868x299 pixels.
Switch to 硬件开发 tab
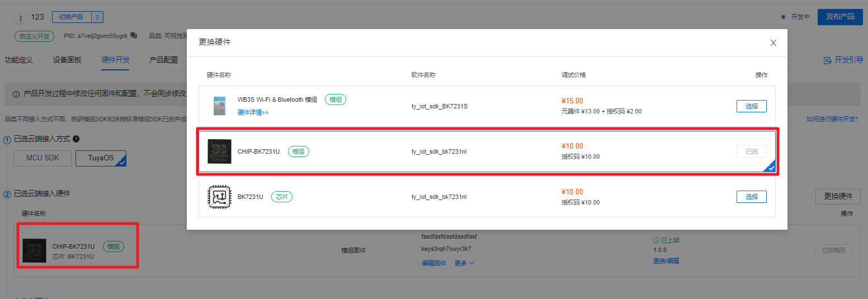(115, 60)
